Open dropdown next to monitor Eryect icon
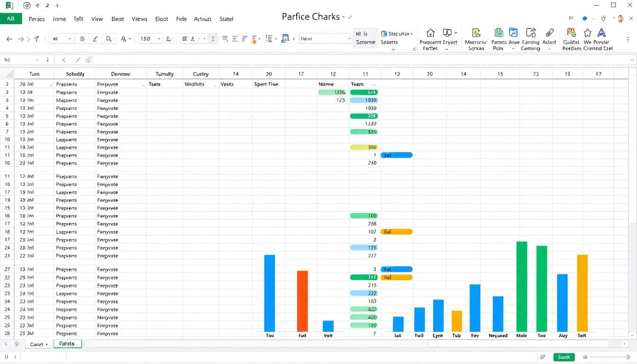This screenshot has width=637, height=364. tap(456, 33)
